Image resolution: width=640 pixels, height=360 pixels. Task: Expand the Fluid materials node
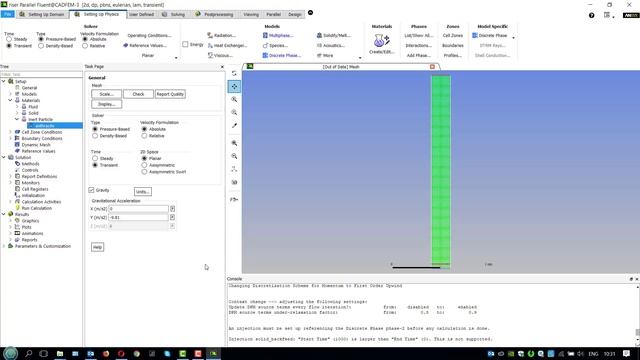pos(17,107)
